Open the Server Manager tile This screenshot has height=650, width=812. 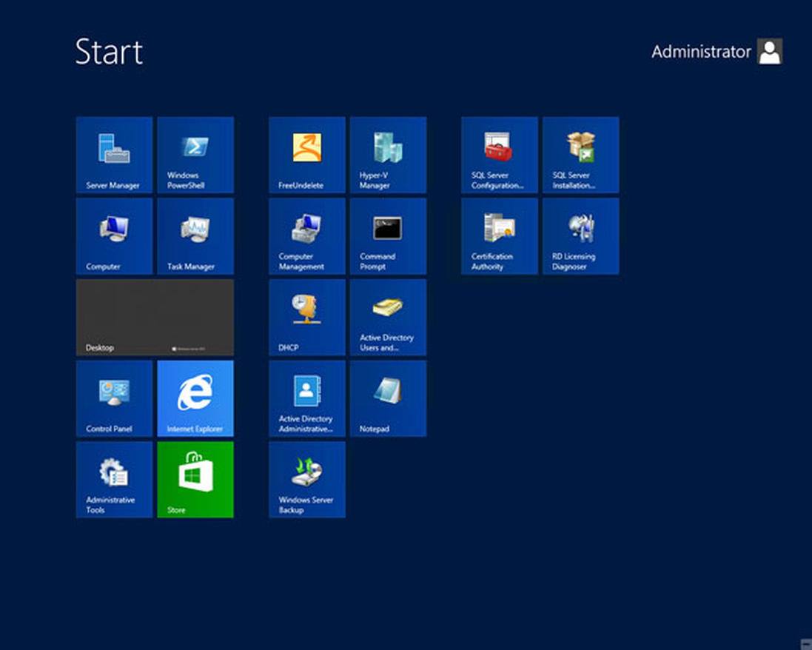(x=115, y=155)
